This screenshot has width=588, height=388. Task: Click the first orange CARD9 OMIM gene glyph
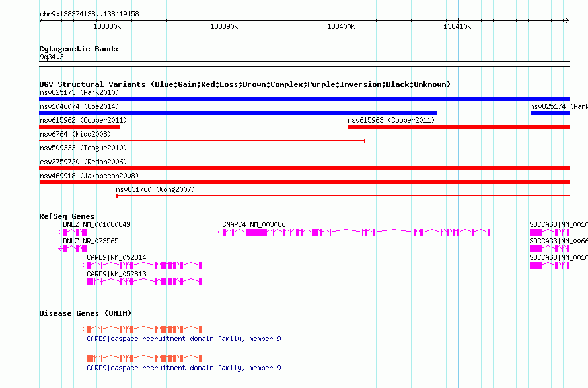click(x=142, y=329)
